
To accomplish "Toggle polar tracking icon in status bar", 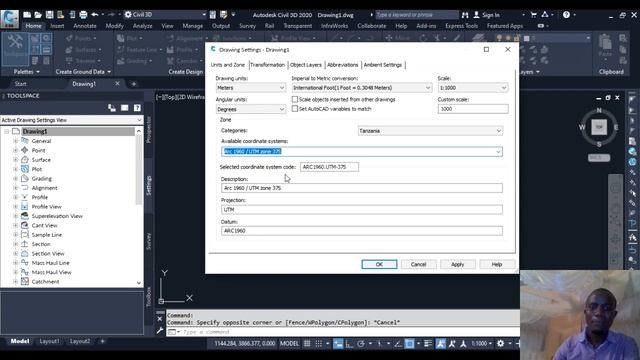I will (x=361, y=344).
